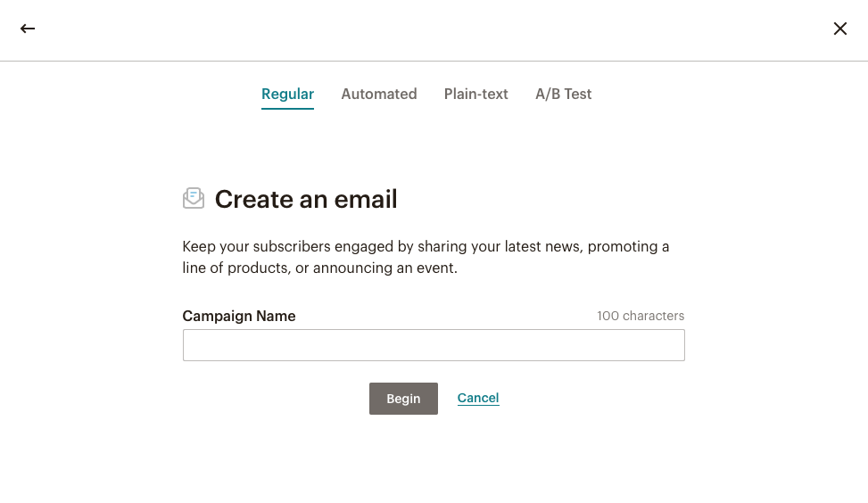Select the Regular email tab
868x503 pixels.
[x=287, y=94]
